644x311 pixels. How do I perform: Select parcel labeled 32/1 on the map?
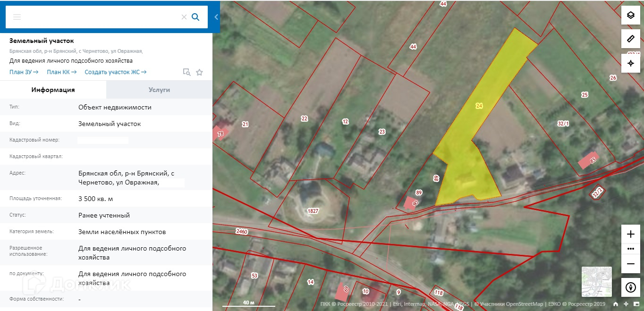[564, 124]
